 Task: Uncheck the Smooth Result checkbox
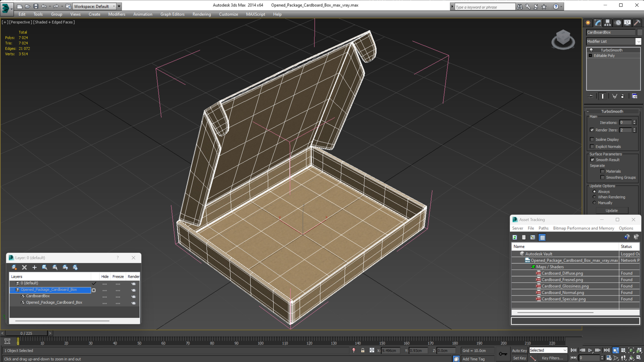point(592,160)
